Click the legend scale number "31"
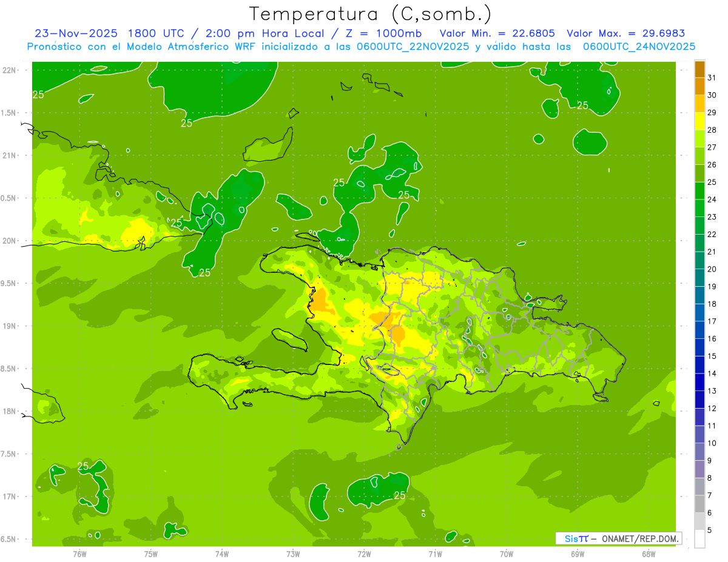The width and height of the screenshot is (728, 562). point(712,78)
